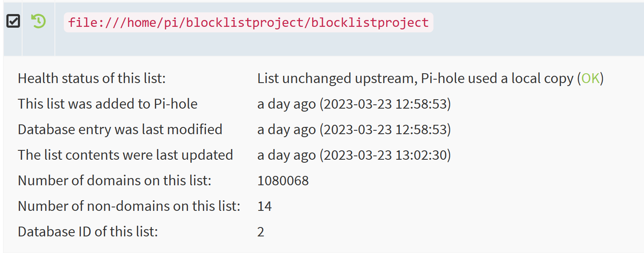
Task: Click the 1080068 domain count value
Action: click(283, 181)
